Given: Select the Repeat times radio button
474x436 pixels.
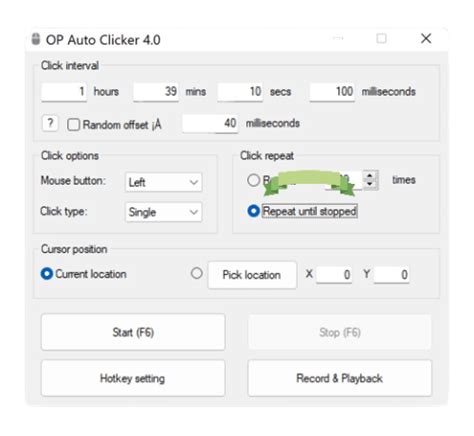Looking at the screenshot, I should [x=253, y=180].
